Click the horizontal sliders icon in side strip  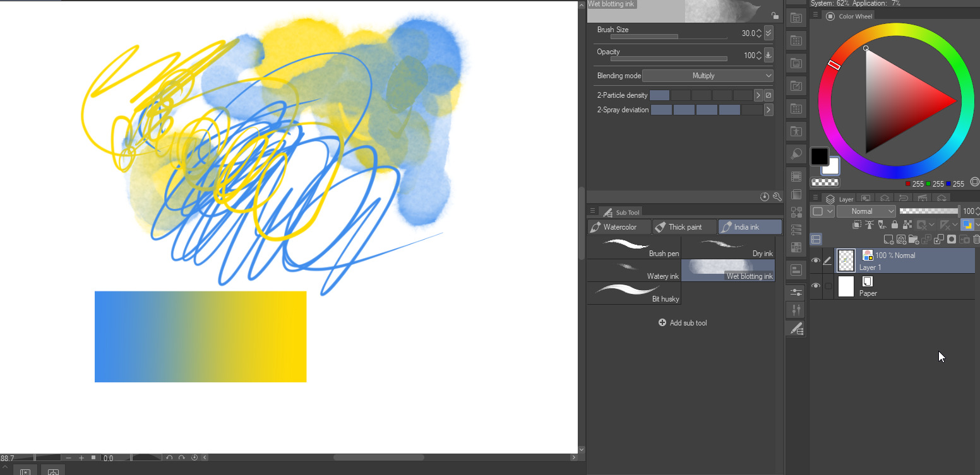[x=796, y=292]
